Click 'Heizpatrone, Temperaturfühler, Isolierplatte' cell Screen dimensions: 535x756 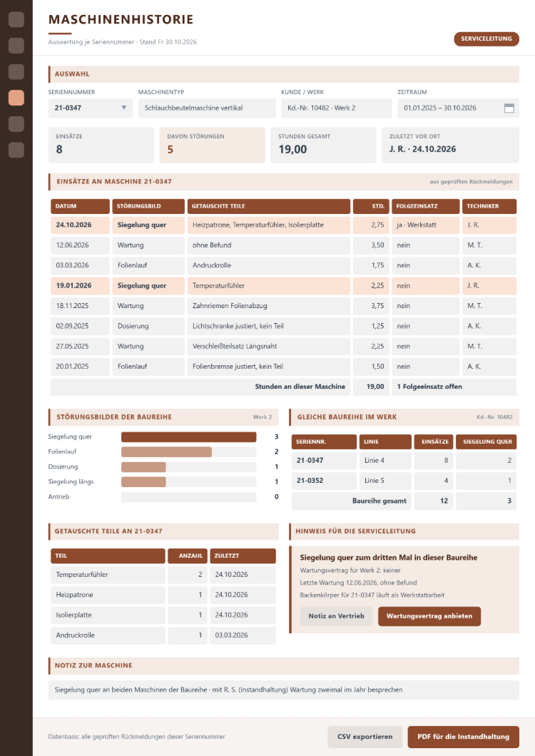click(x=269, y=225)
